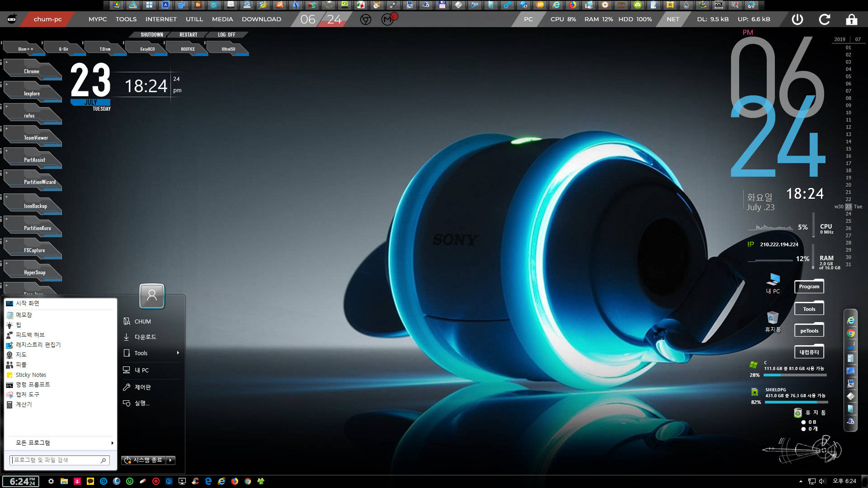Open Internet Explorer in the top icon dock
The width and height of the screenshot is (868, 488).
[x=556, y=5]
